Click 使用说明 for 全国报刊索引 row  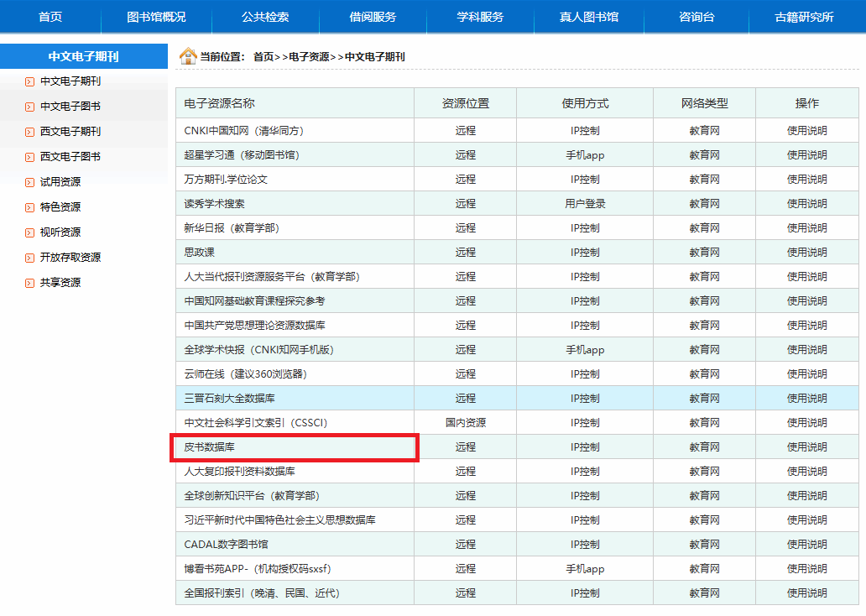coord(806,593)
